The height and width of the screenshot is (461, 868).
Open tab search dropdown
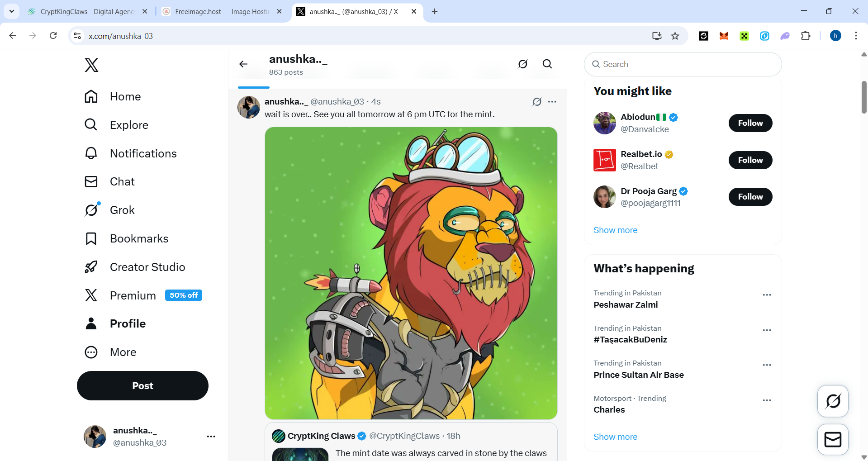(12, 11)
